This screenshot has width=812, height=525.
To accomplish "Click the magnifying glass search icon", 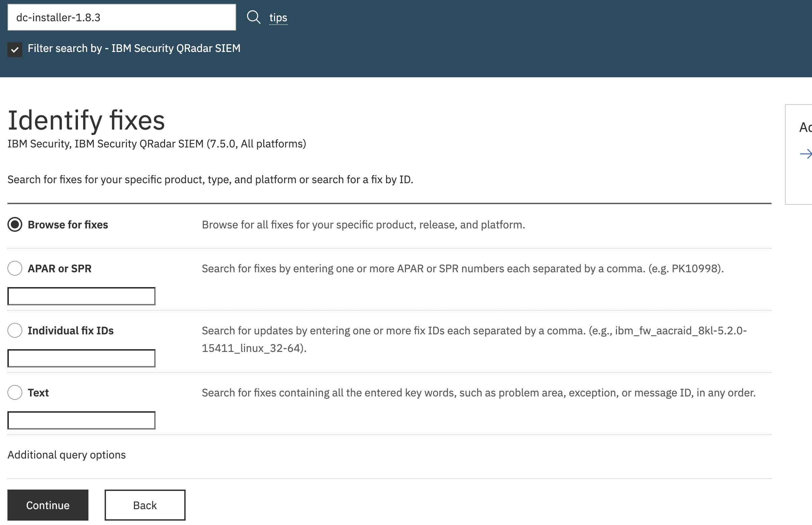I will [x=253, y=17].
